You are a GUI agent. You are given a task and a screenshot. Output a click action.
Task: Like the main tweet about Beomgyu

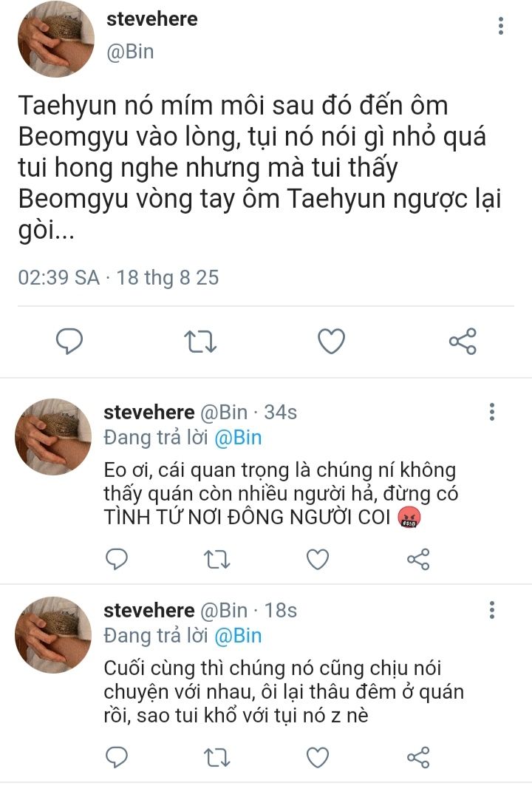(x=332, y=342)
